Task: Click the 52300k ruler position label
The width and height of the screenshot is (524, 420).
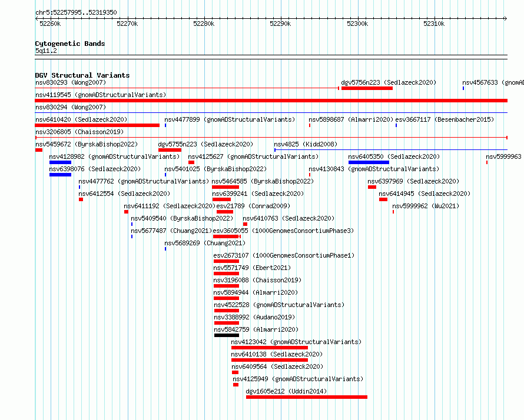Action: (x=357, y=24)
